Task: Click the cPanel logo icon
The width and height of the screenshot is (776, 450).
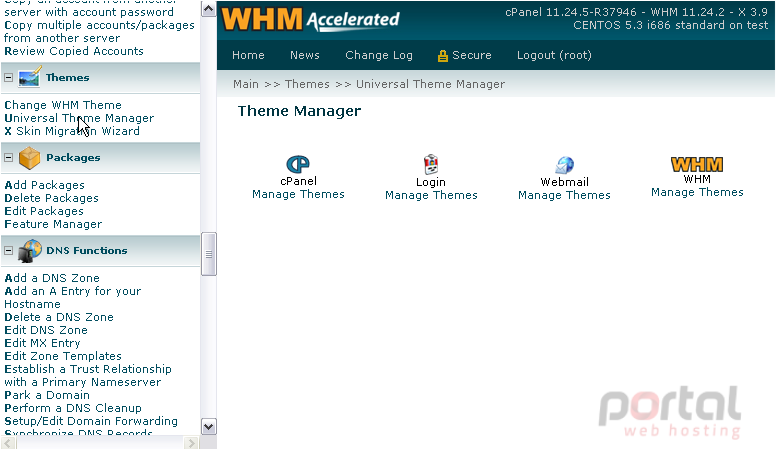Action: tap(298, 164)
